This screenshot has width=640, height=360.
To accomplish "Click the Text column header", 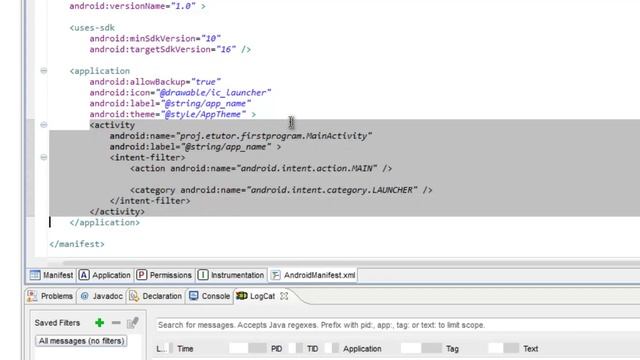I will pyautogui.click(x=531, y=349).
